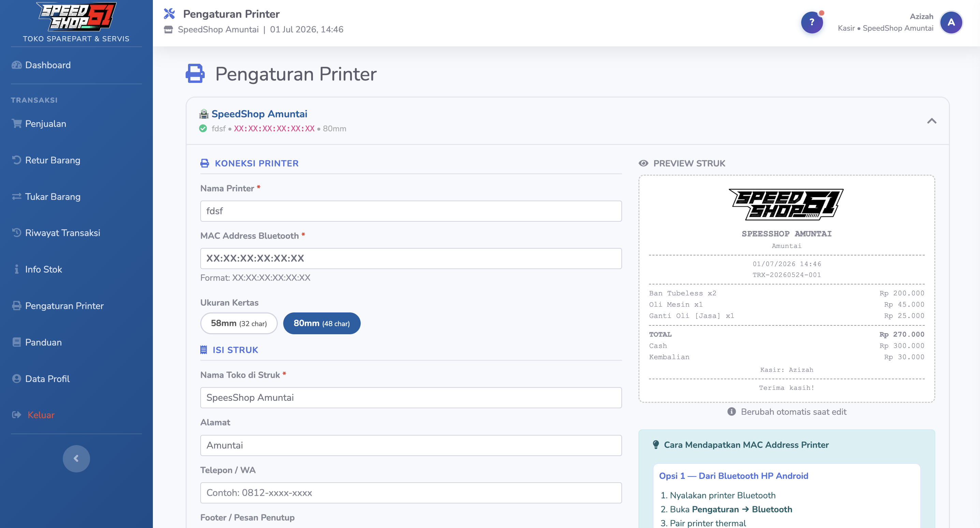Collapse the sidebar with arrow button
This screenshot has height=528, width=980.
pyautogui.click(x=76, y=458)
